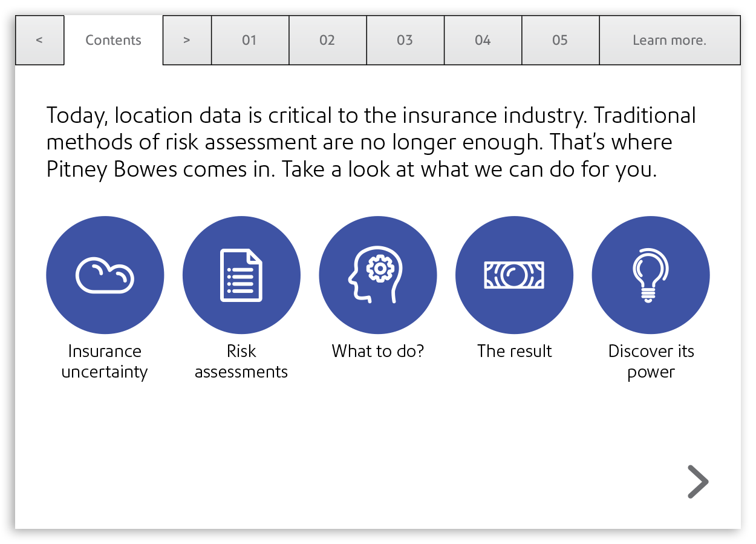Click the next arrow tab

(x=187, y=41)
